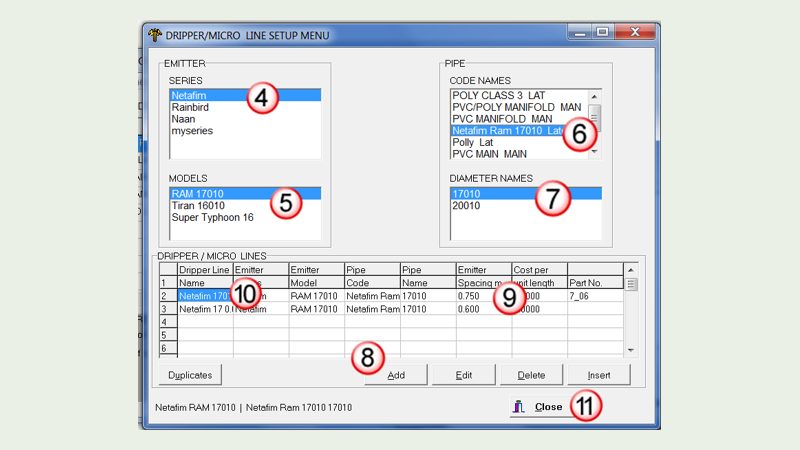Maximize the Dripper/Micro Line Setup window
The width and height of the screenshot is (800, 450).
tap(603, 33)
